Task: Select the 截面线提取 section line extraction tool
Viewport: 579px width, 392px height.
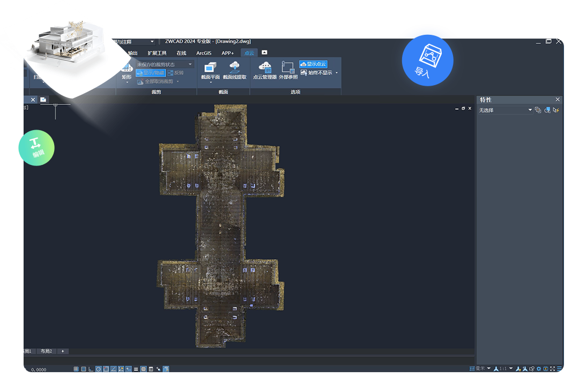Action: [x=234, y=71]
